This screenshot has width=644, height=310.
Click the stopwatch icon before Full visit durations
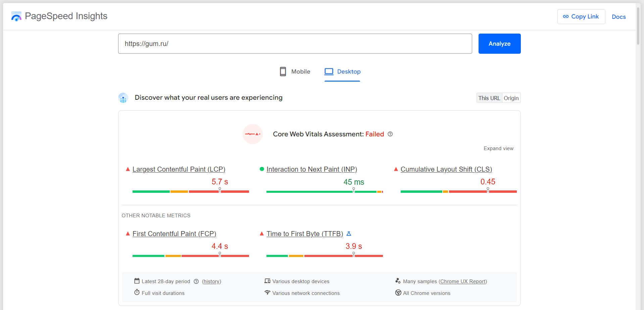137,293
